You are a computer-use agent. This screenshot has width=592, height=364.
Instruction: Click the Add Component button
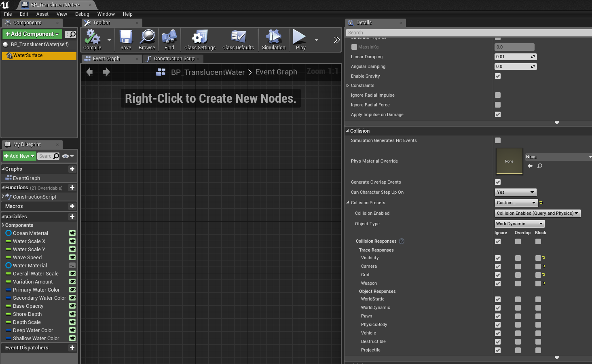coord(32,34)
